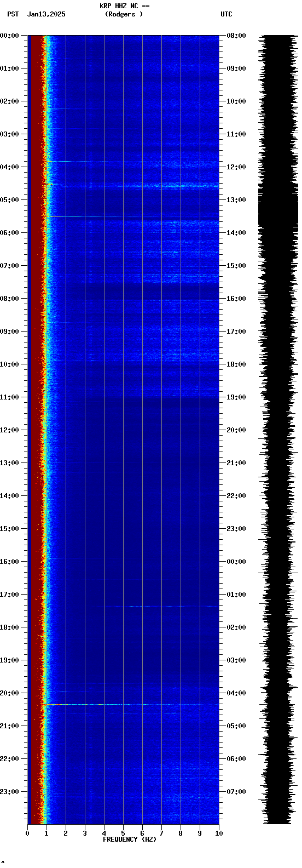The width and height of the screenshot is (302, 868).
Task: Click the 23:00 PST time label
Action: (x=10, y=792)
